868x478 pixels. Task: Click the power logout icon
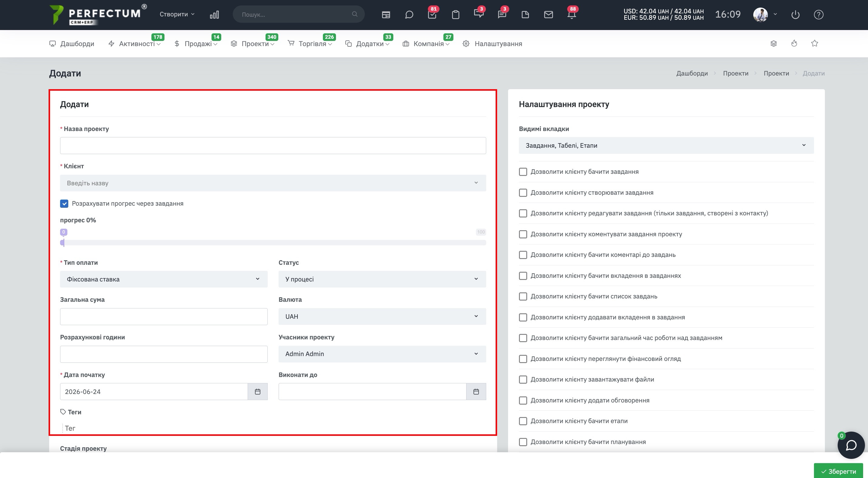[795, 15]
